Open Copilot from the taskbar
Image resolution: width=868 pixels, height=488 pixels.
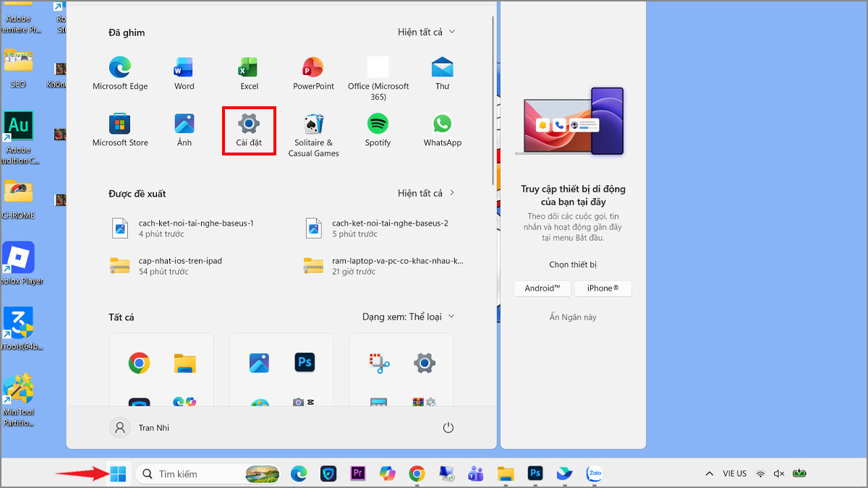click(x=387, y=474)
